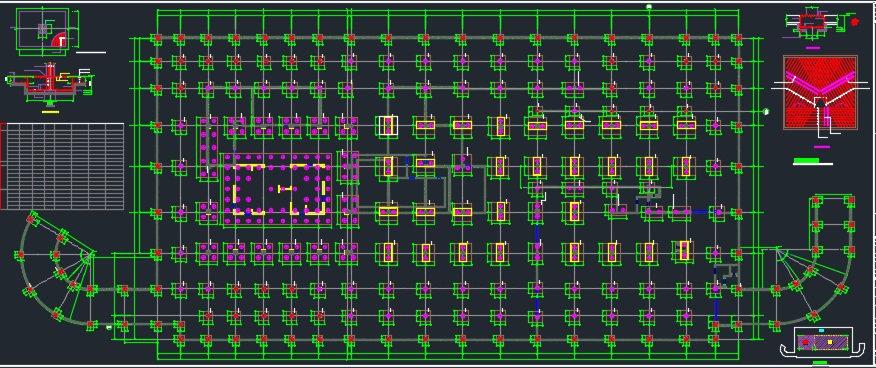Select the grey schedule table grid
Image resolution: width=876 pixels, height=368 pixels.
click(x=63, y=166)
